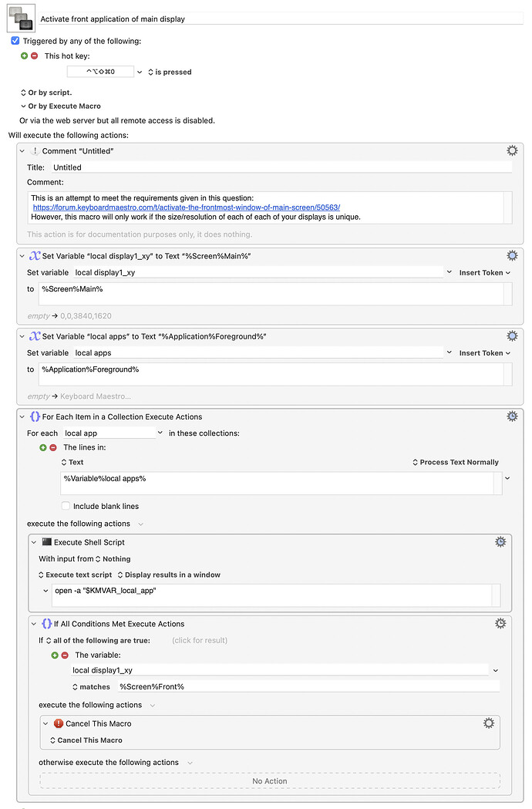Open gear menu for Set Variable local display1_xy

512,256
